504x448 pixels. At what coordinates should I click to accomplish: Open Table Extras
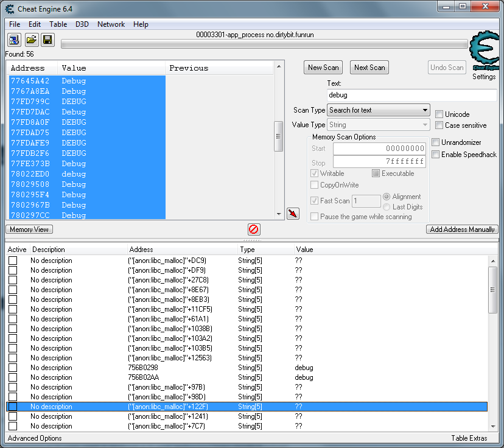[x=469, y=438]
